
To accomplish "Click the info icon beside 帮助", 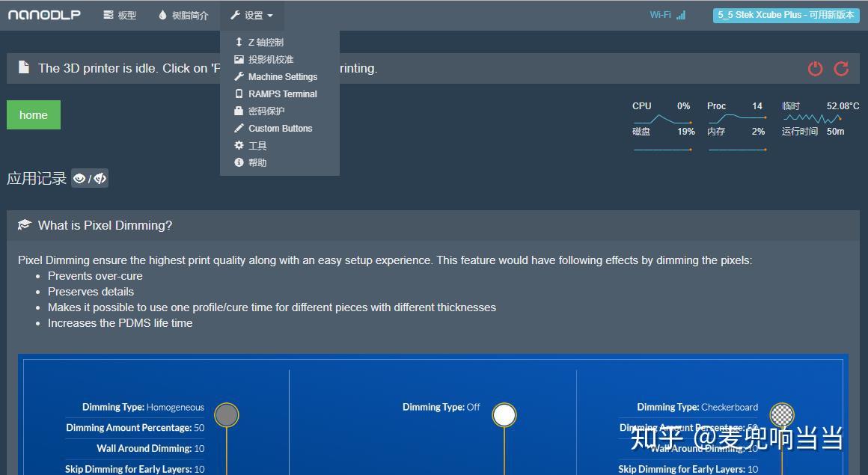I will [239, 162].
